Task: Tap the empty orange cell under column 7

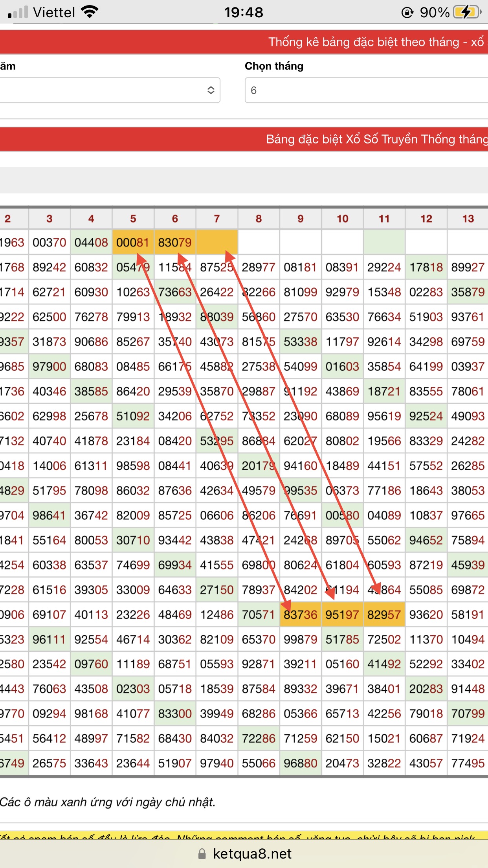Action: click(216, 243)
